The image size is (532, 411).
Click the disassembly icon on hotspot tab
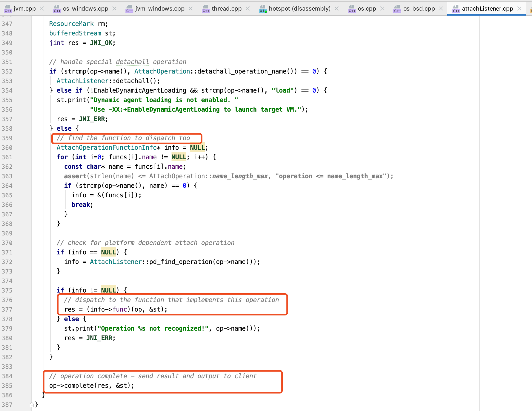(263, 9)
